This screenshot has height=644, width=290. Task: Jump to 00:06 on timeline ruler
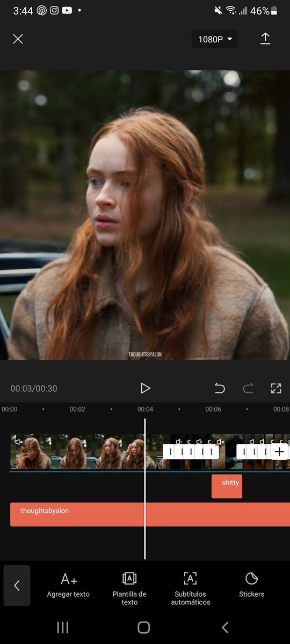click(x=213, y=409)
